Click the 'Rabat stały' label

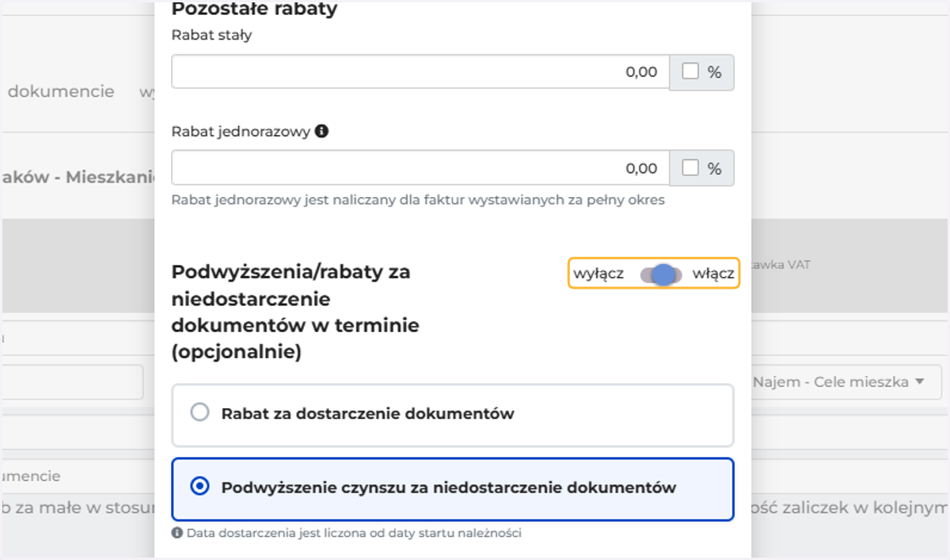(211, 36)
